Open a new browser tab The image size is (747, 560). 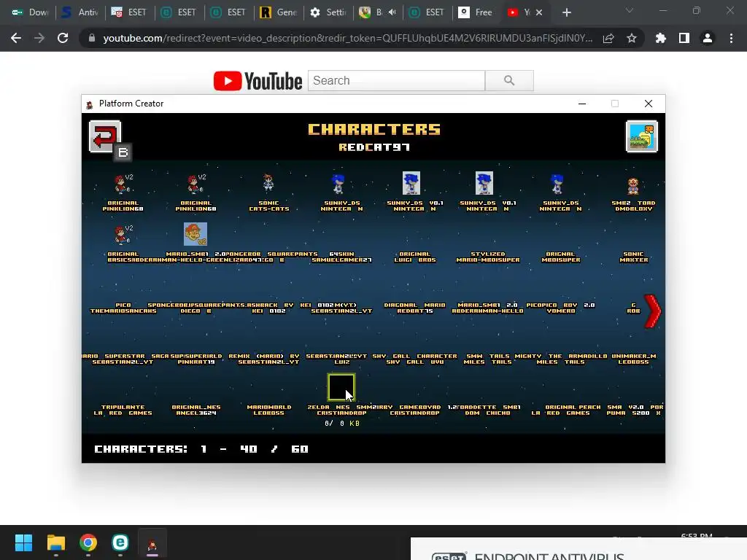[566, 12]
